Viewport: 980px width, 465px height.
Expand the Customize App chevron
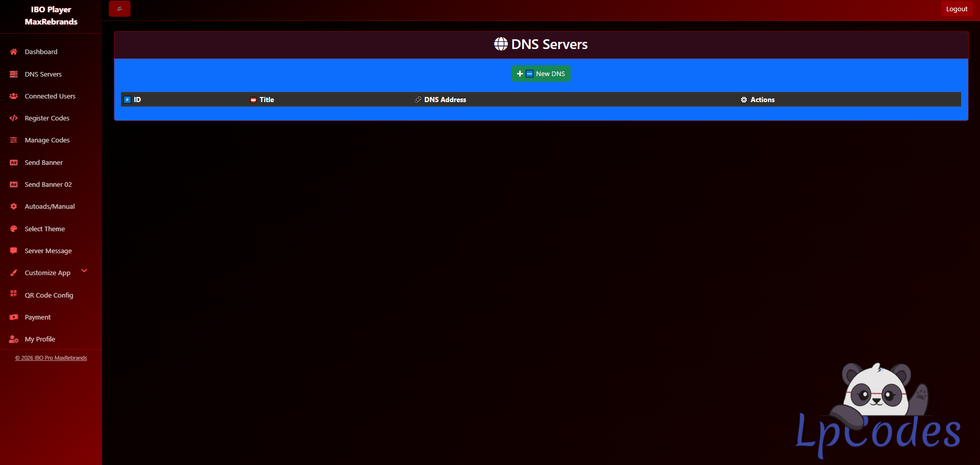pyautogui.click(x=84, y=271)
